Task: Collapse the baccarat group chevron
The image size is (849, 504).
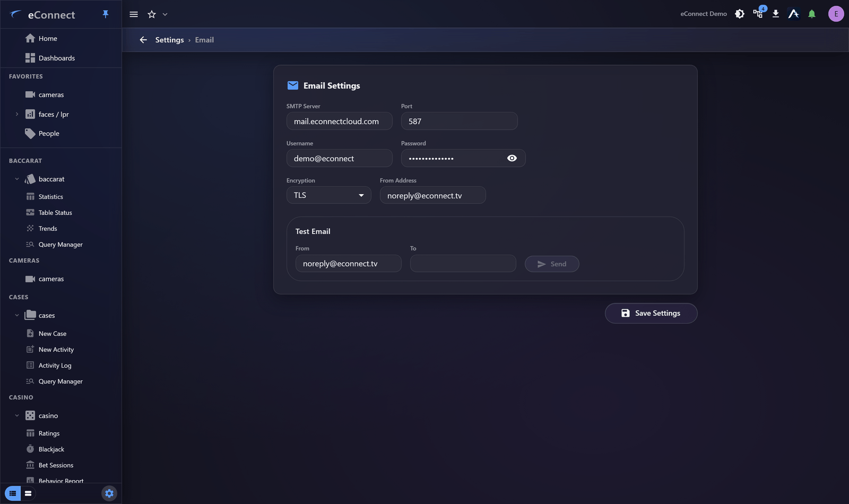Action: 17,179
